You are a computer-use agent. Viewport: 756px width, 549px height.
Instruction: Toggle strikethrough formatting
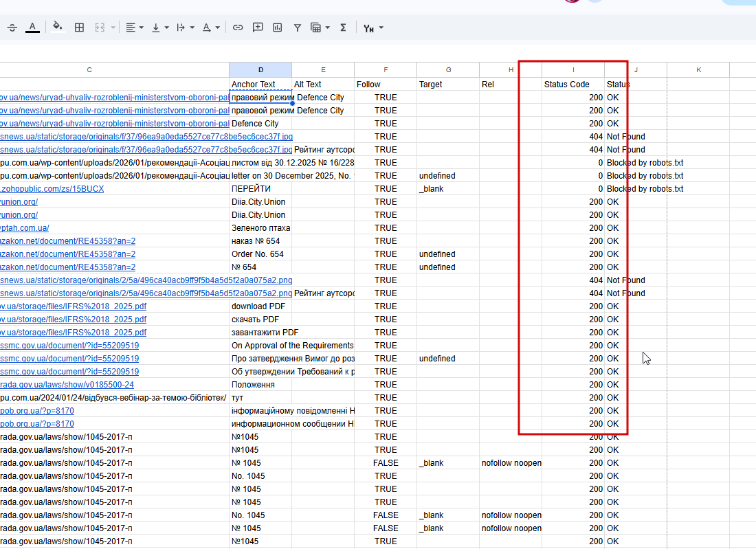[x=12, y=27]
